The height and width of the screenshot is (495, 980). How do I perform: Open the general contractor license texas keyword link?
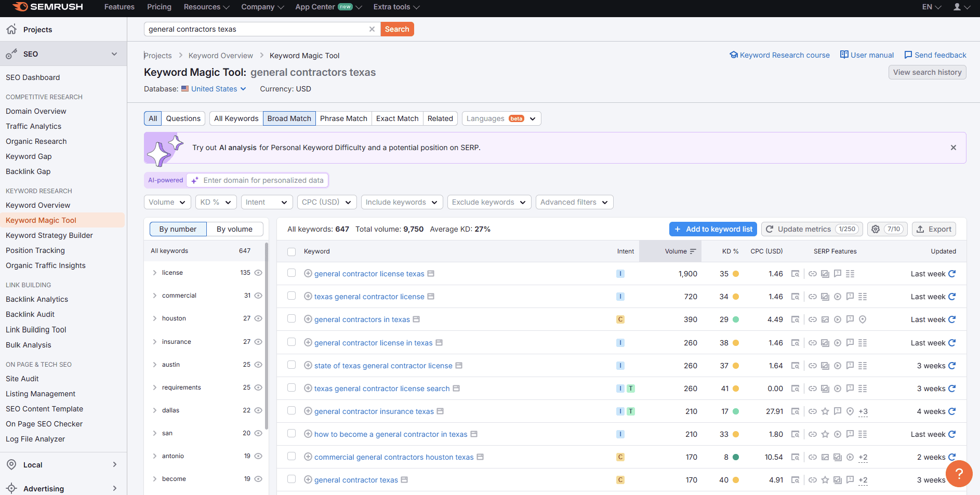[369, 274]
